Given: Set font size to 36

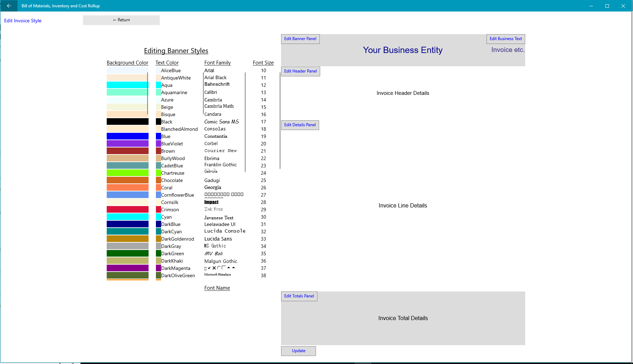Looking at the screenshot, I should click(x=263, y=261).
